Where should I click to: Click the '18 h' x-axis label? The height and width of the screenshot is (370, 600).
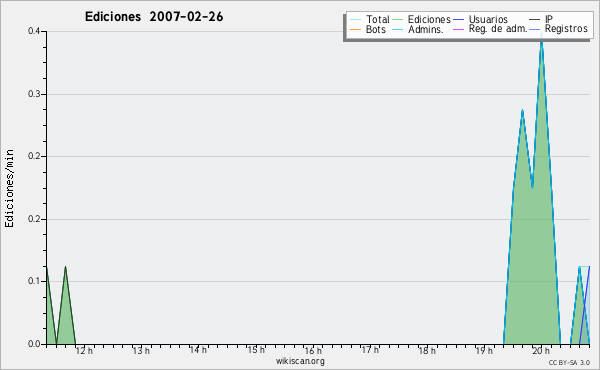(x=427, y=350)
